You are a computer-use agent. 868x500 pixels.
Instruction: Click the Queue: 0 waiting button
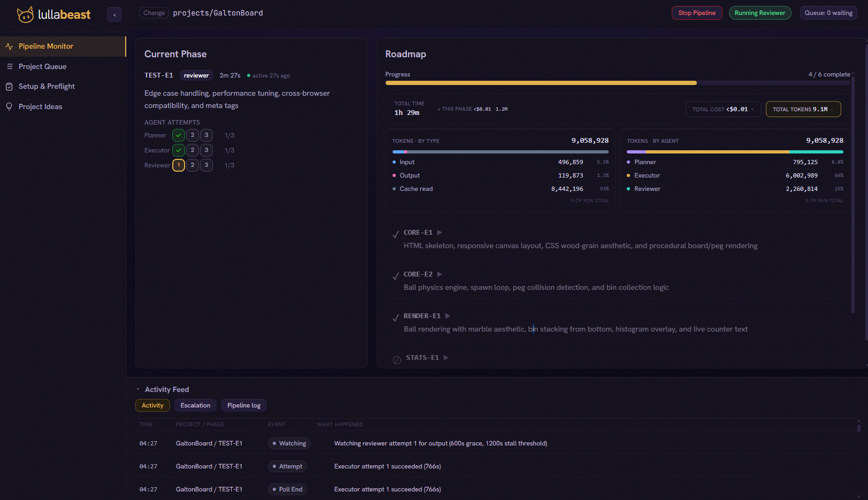[x=828, y=13]
